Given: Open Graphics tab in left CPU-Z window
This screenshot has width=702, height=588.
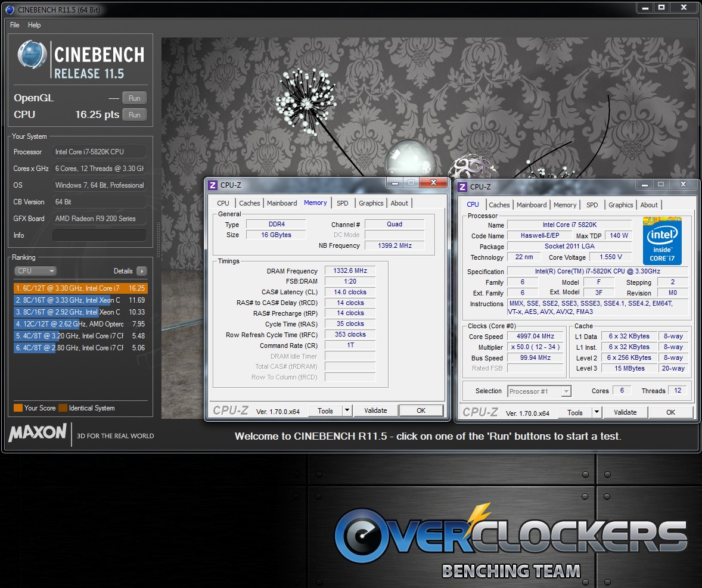Looking at the screenshot, I should [371, 203].
